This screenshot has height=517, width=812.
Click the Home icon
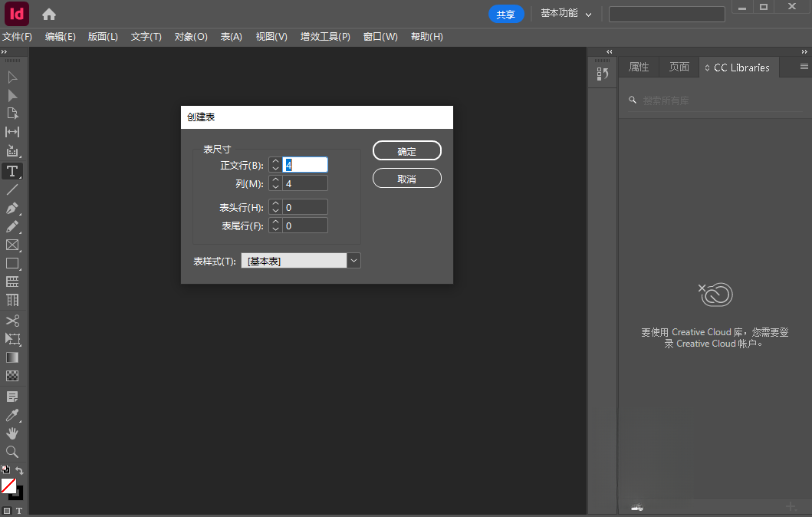[49, 15]
